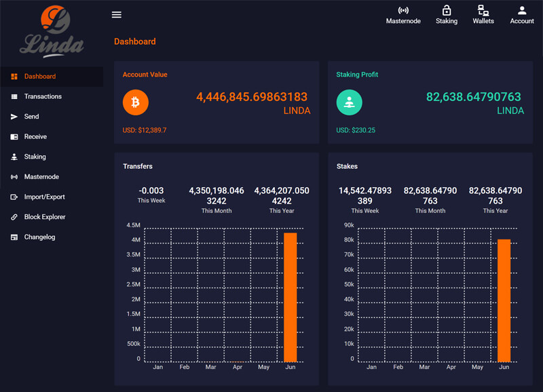Click the Jun bar in the Transfers chart
Image resolution: width=543 pixels, height=392 pixels.
[x=291, y=295]
